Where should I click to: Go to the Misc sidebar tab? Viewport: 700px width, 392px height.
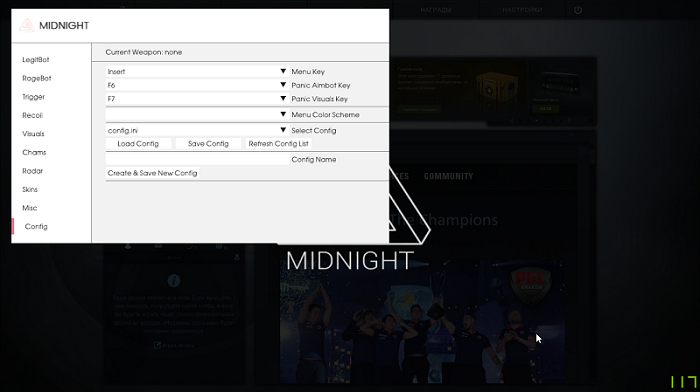tap(29, 208)
